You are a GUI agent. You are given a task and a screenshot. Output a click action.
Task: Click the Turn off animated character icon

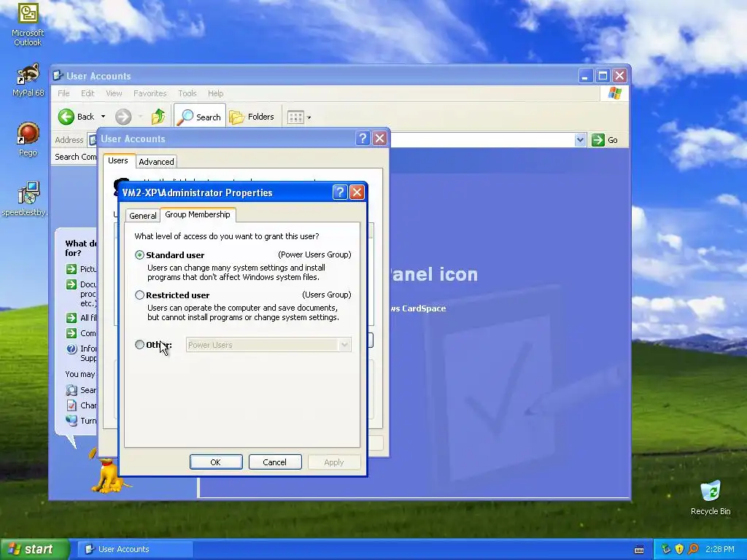71,421
